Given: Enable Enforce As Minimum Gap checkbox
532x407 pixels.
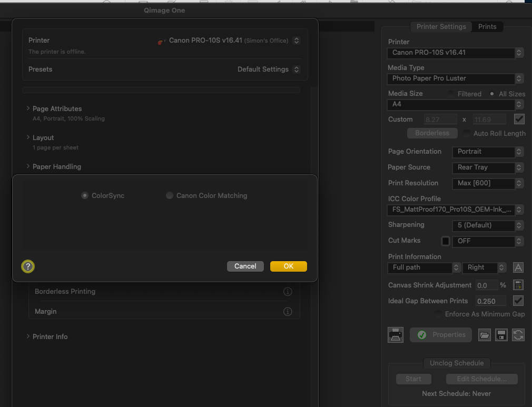Looking at the screenshot, I should [439, 314].
